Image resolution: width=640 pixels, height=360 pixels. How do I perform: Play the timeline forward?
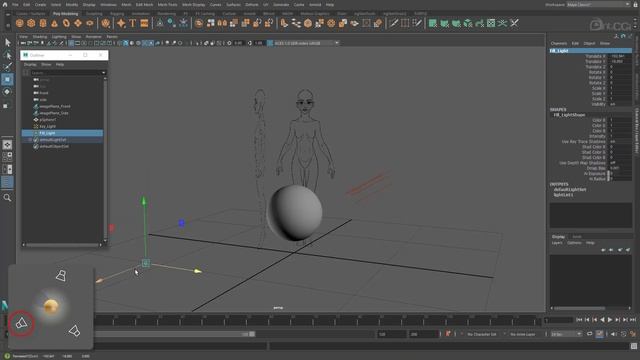tap(610, 320)
